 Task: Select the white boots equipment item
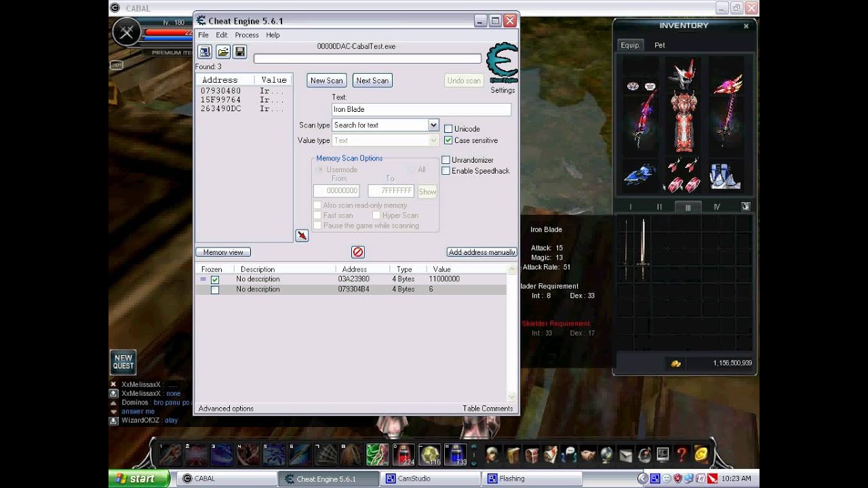pyautogui.click(x=726, y=176)
